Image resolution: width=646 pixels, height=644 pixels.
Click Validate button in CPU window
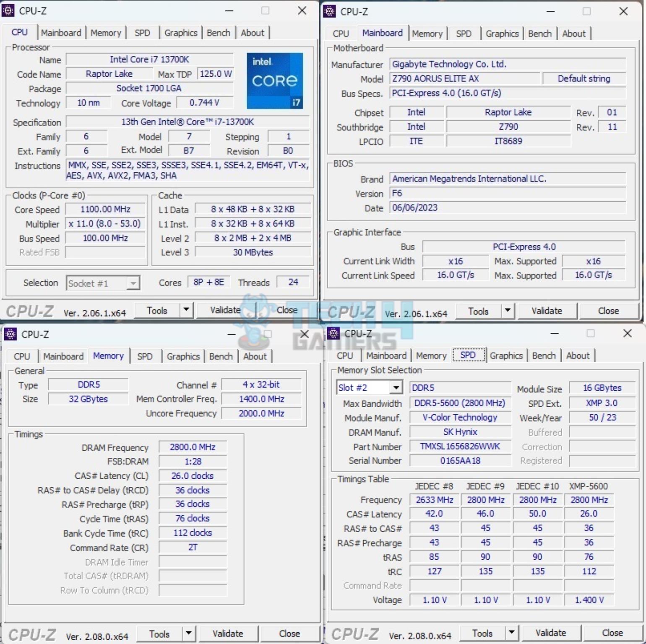(x=226, y=310)
